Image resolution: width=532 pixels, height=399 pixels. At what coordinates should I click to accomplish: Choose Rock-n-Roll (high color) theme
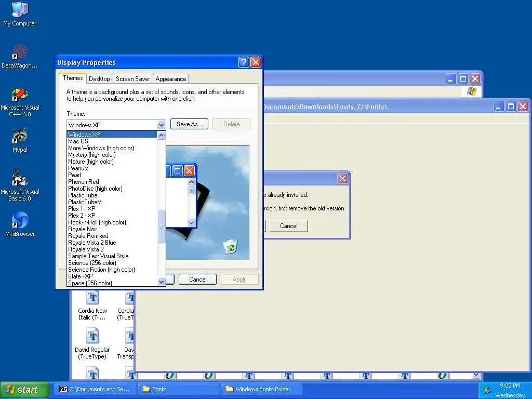(x=112, y=222)
